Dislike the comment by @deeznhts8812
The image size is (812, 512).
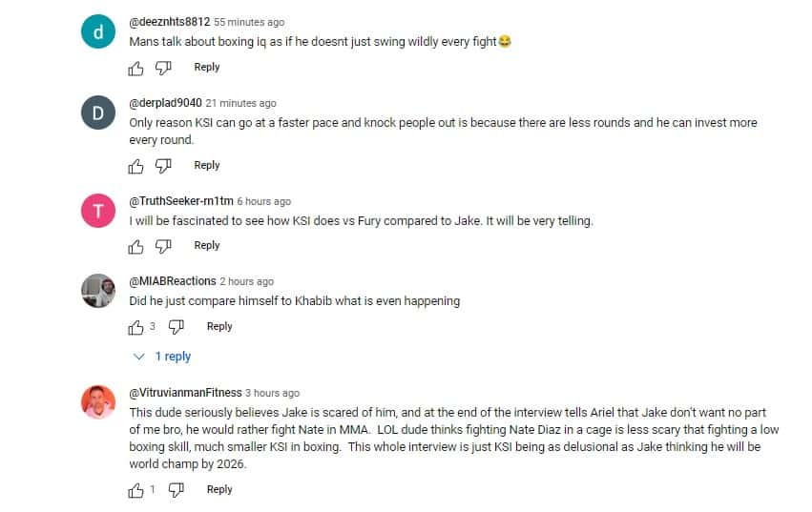(163, 68)
